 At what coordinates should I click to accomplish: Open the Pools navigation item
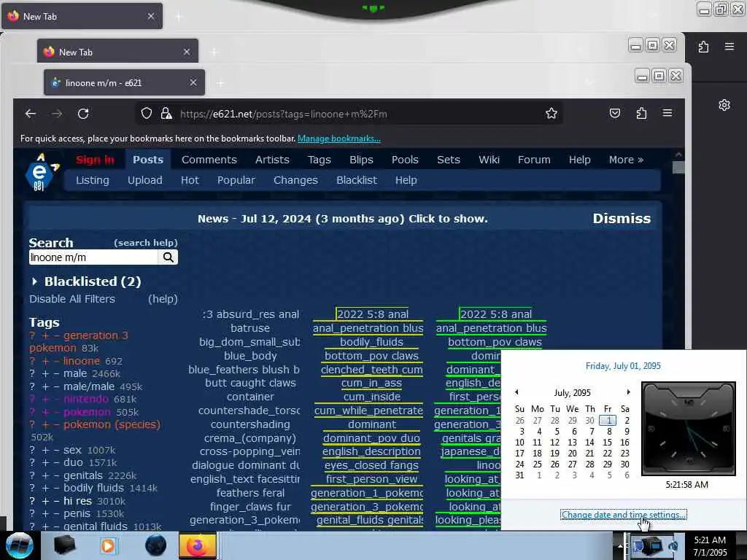(405, 160)
